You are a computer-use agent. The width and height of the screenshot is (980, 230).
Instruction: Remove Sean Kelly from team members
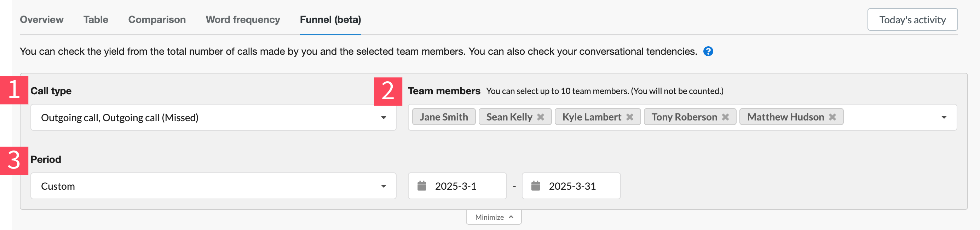540,117
